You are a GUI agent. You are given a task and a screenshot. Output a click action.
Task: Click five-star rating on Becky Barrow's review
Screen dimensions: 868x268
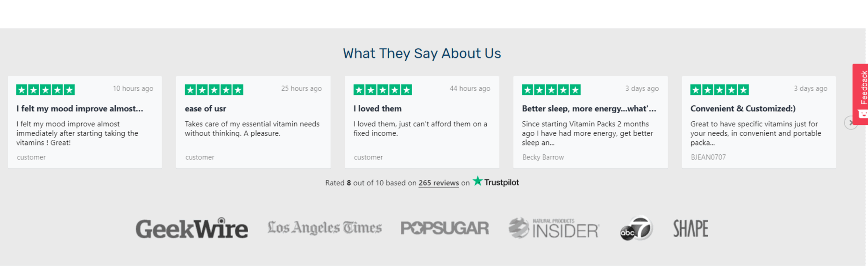(551, 90)
